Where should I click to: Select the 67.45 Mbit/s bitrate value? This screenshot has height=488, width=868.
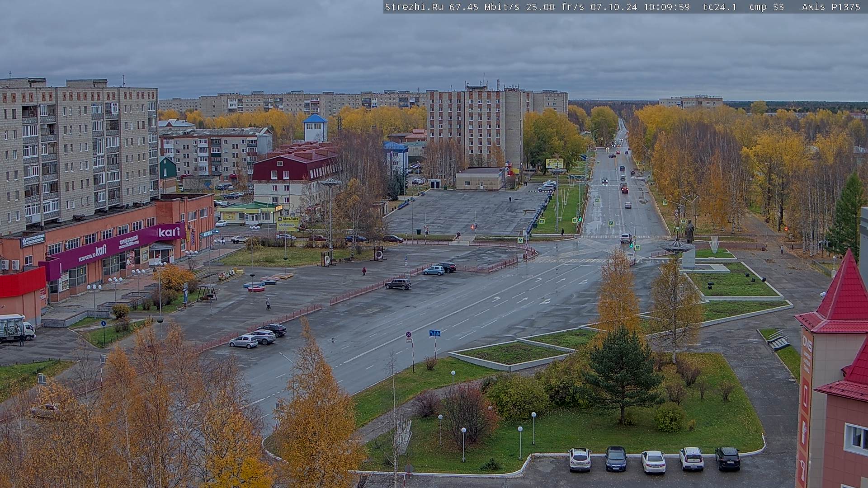click(x=484, y=7)
